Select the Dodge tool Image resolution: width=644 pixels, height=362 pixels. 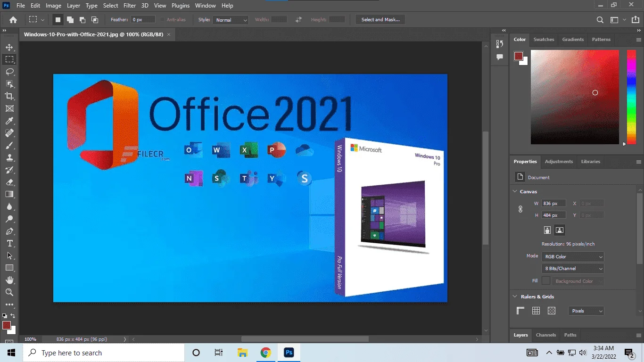[x=9, y=219]
